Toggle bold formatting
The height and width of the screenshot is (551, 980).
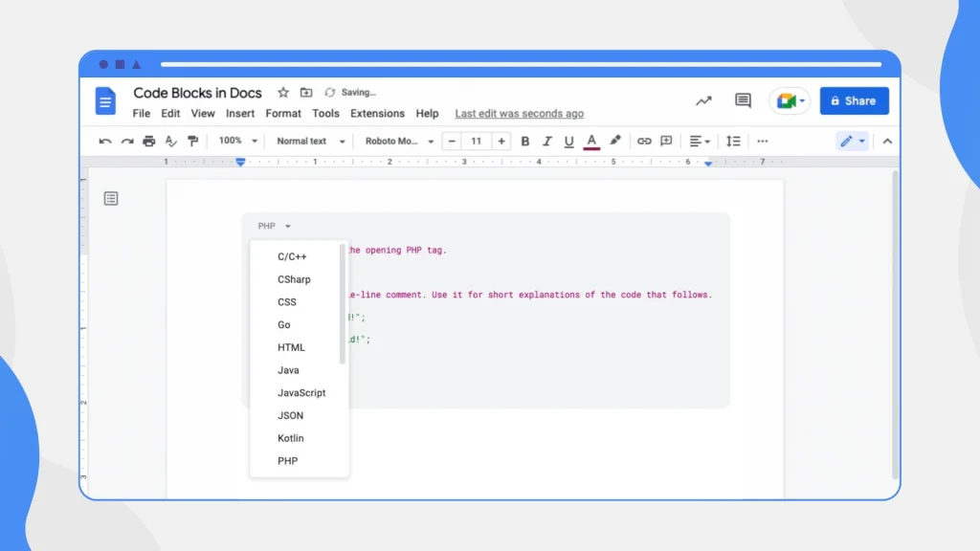coord(525,141)
